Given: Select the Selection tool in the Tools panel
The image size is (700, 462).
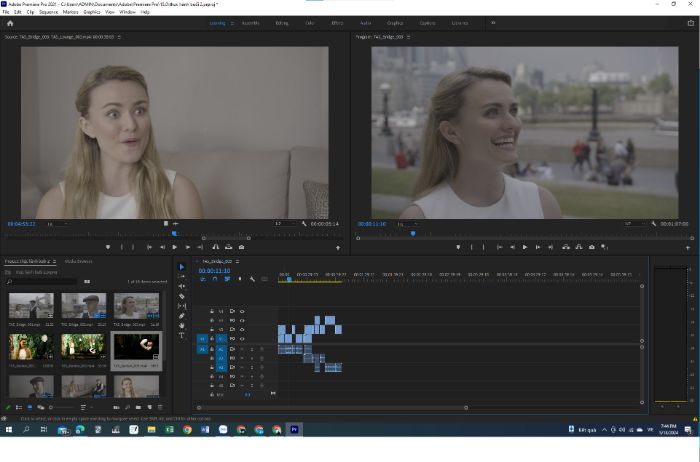Looking at the screenshot, I should click(x=182, y=266).
